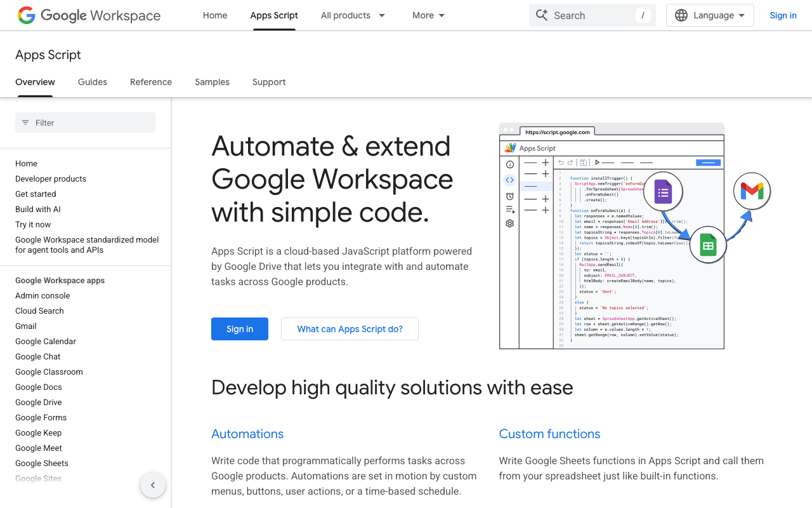
Task: Open Google Calendar in sidebar
Action: [46, 342]
